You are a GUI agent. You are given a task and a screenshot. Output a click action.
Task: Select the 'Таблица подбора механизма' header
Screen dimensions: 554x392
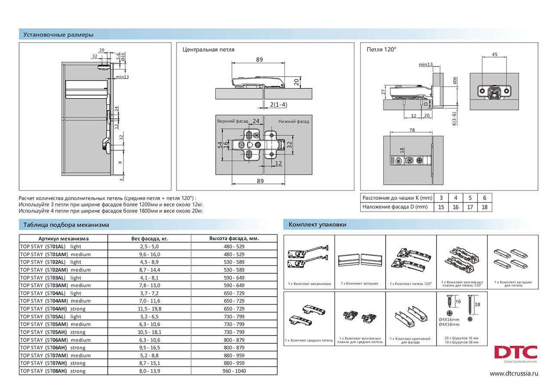tap(66, 225)
